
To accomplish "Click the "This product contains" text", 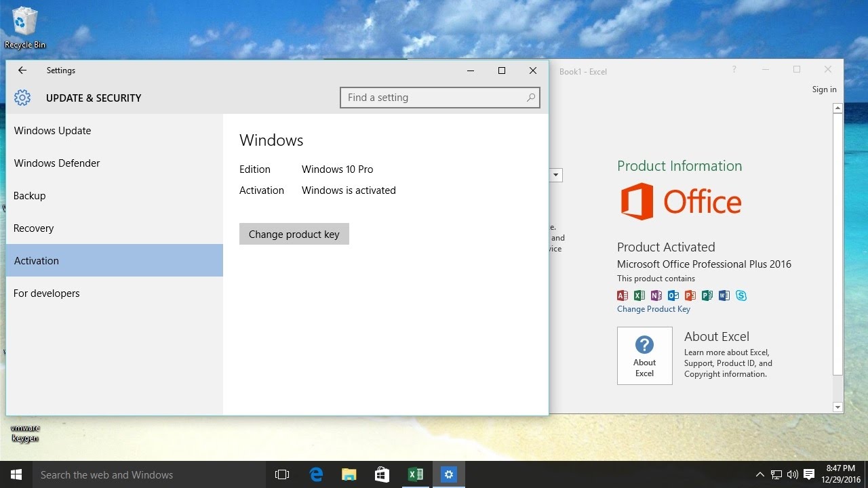I will 656,279.
